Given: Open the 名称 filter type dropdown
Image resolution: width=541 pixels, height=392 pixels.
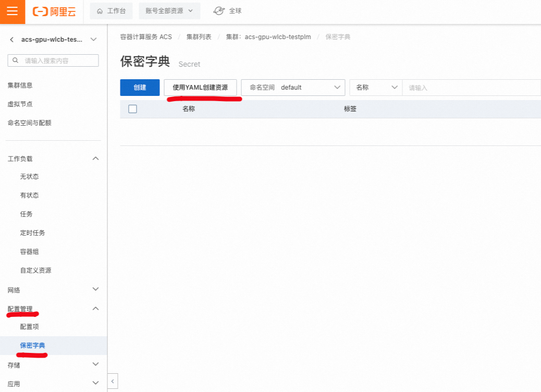Looking at the screenshot, I should click(376, 88).
